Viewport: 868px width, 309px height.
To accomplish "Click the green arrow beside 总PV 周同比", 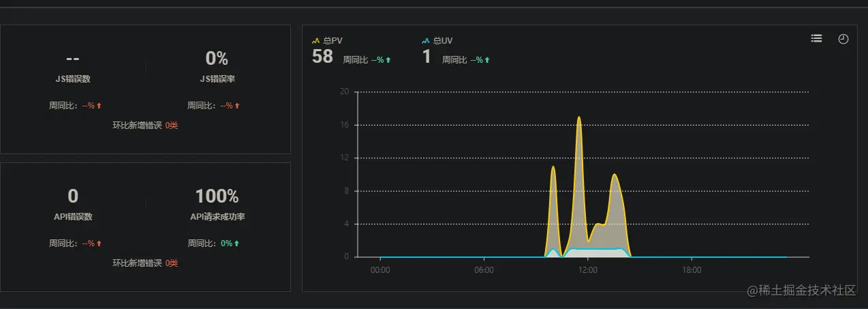I will point(388,60).
